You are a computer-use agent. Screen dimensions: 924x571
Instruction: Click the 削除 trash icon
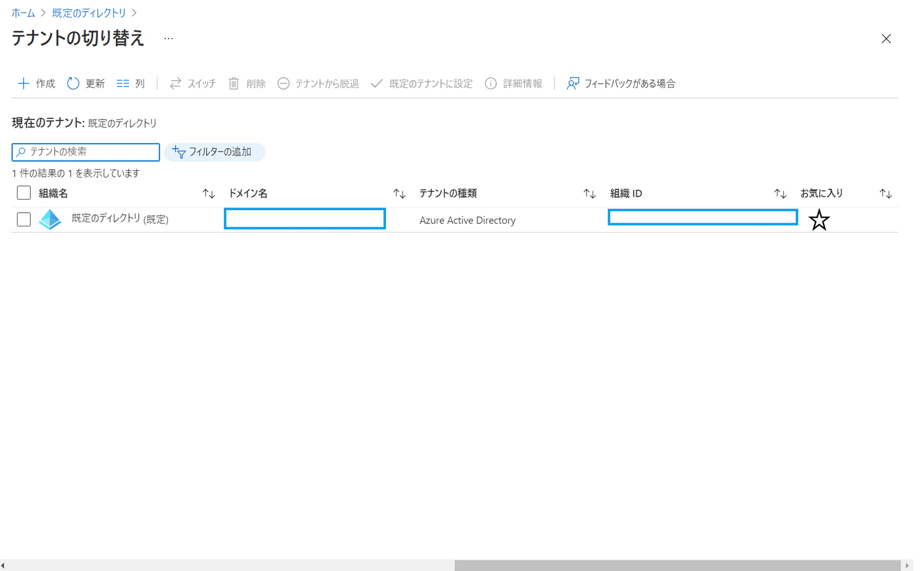(233, 83)
